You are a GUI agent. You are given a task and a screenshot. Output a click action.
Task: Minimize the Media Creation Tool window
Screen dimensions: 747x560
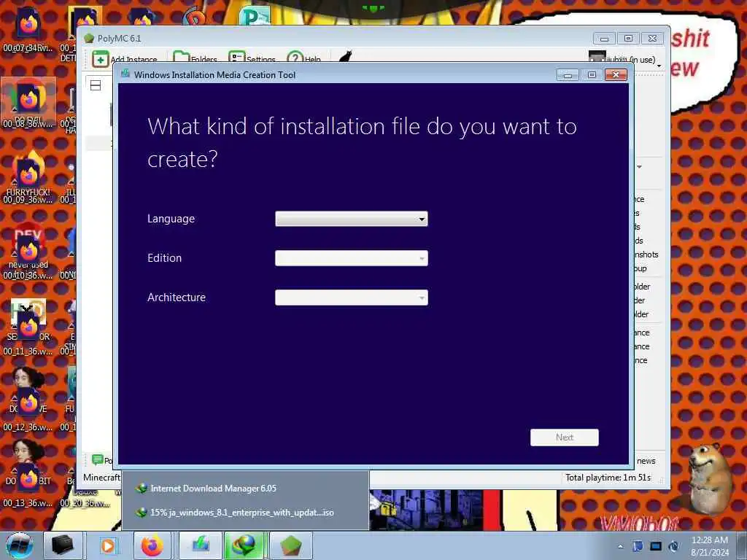(x=568, y=75)
